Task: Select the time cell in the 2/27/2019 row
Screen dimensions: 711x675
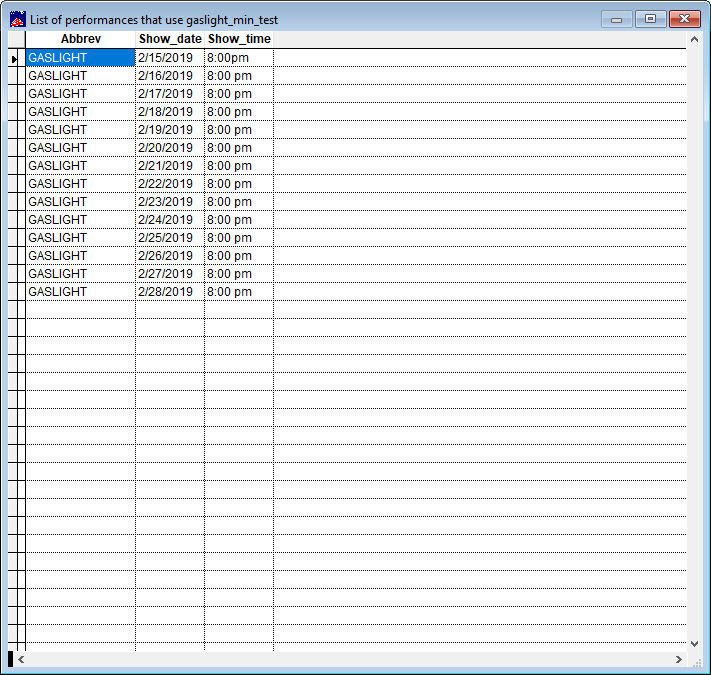Action: click(x=239, y=274)
